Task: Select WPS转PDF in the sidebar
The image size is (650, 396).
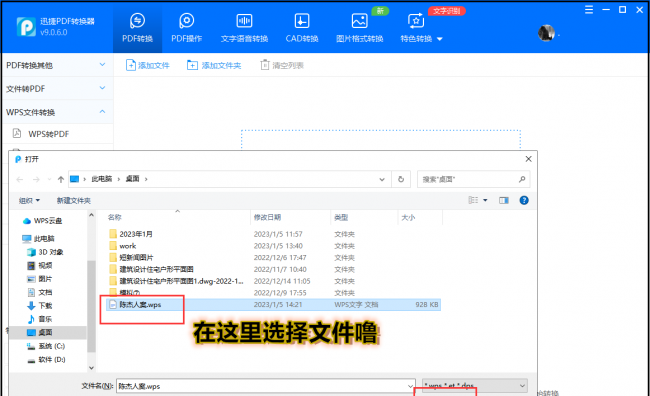Action: click(x=56, y=134)
